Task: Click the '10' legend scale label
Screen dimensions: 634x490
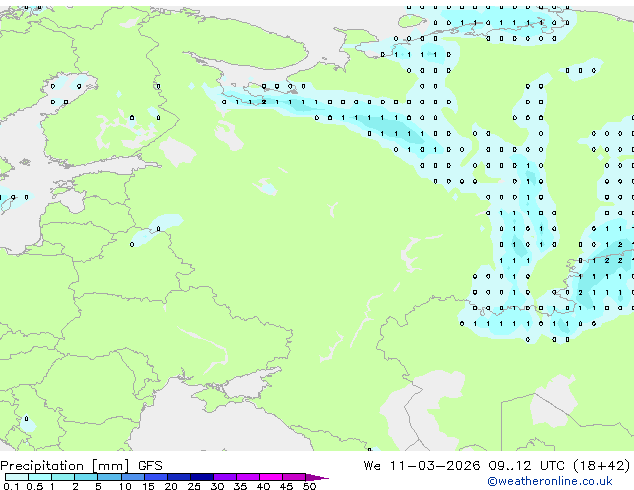Action: point(125,486)
